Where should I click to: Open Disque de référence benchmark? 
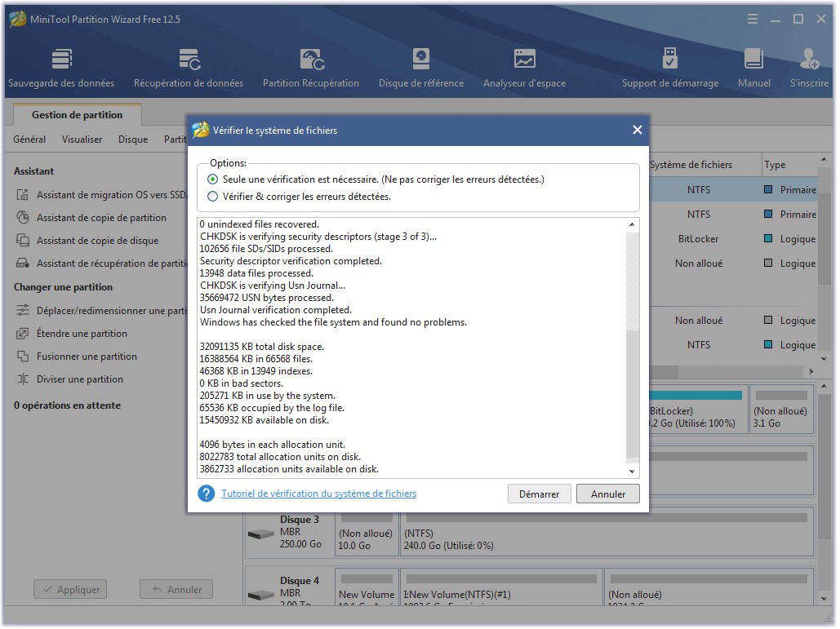421,68
